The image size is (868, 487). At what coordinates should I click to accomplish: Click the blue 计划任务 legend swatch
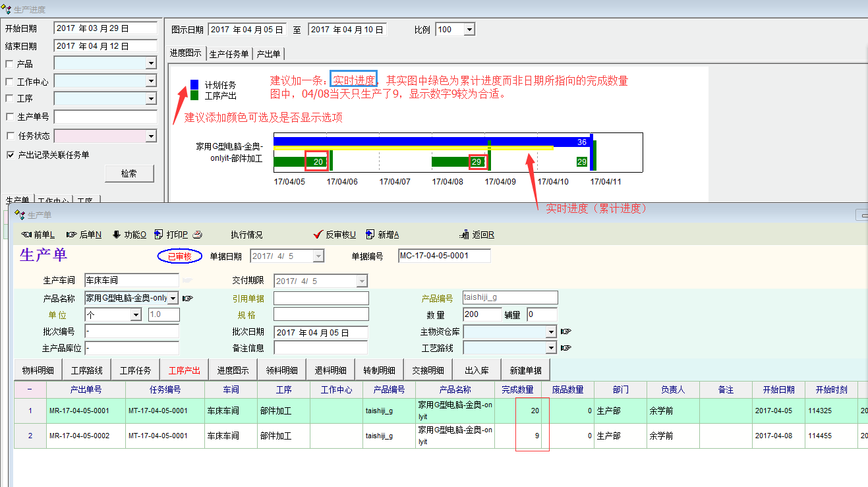pos(194,84)
